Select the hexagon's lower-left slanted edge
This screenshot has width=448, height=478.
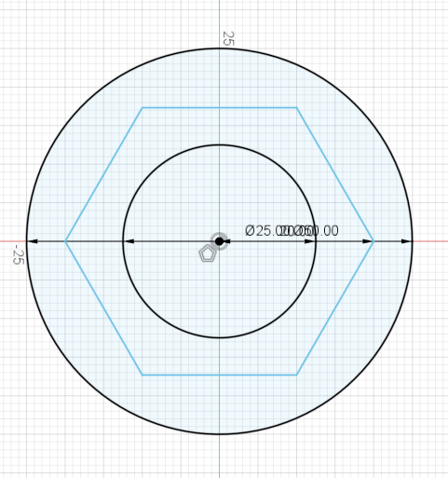click(103, 308)
